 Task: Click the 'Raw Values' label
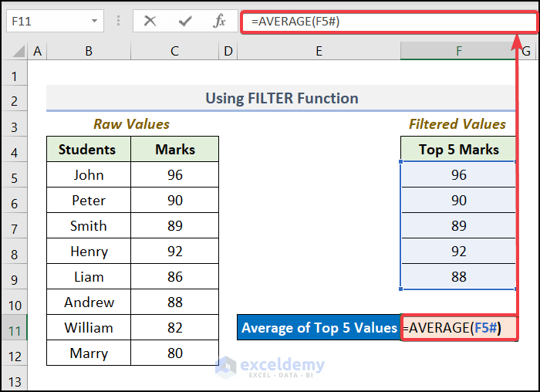coord(132,124)
